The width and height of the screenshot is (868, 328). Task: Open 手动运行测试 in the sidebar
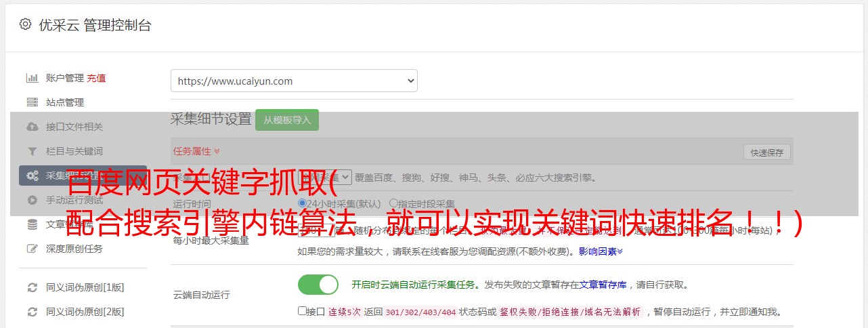[74, 200]
